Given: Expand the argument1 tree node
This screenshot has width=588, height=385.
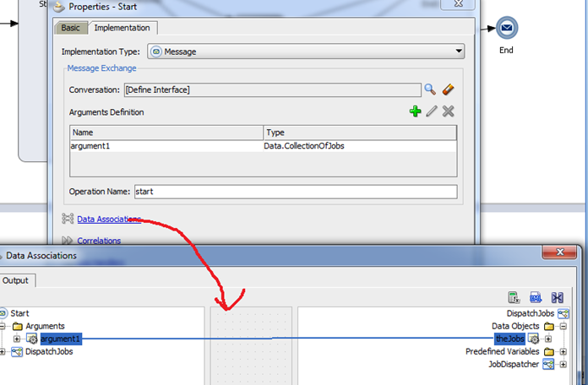Looking at the screenshot, I should click(x=16, y=339).
